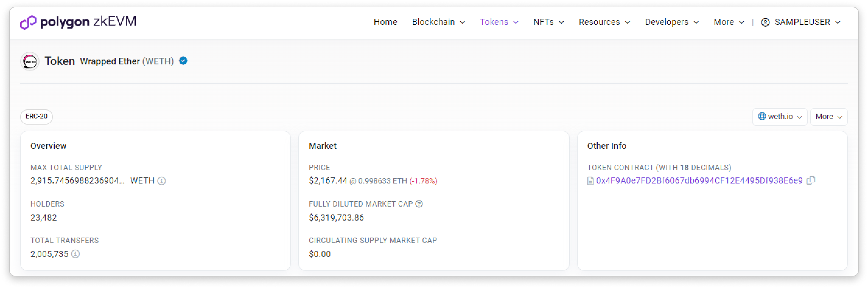868x288 pixels.
Task: Click info icon next to total transfers
Action: [x=75, y=254]
